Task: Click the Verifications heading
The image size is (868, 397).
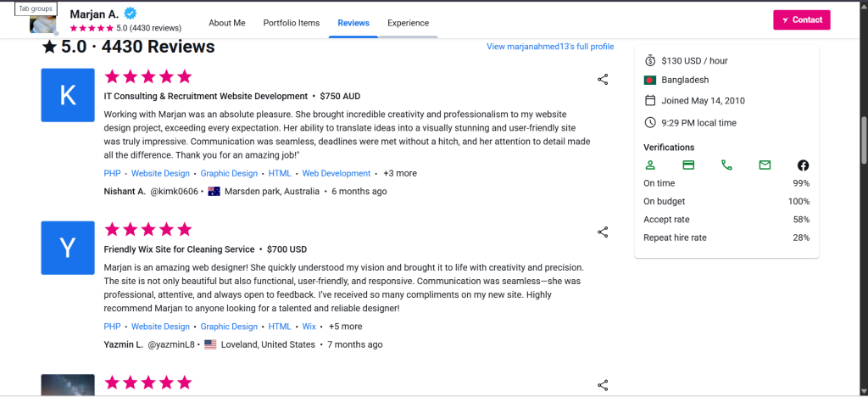Action: coord(669,148)
